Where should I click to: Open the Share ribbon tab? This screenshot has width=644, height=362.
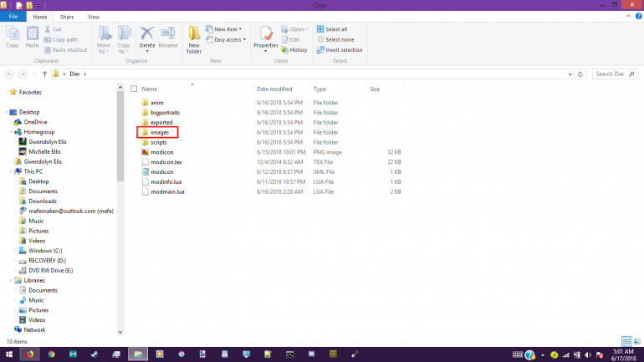67,17
